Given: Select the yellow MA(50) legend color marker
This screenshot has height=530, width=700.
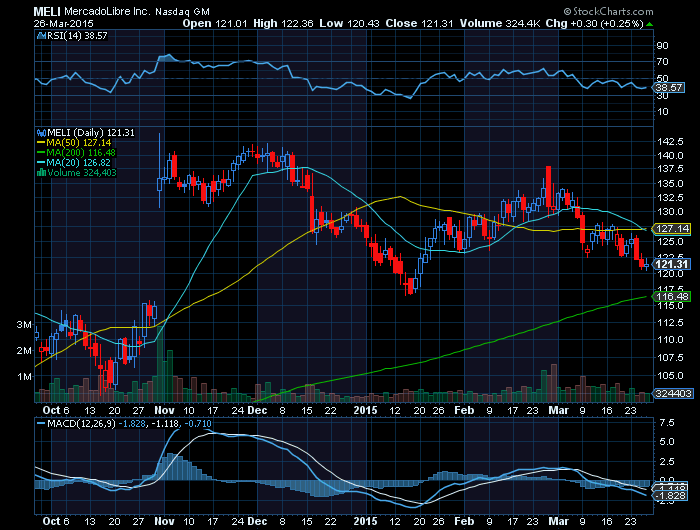Looking at the screenshot, I should [41, 143].
